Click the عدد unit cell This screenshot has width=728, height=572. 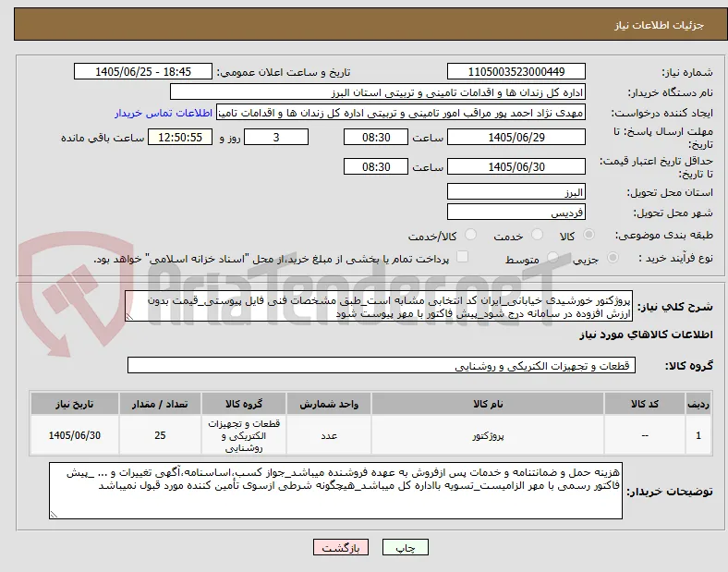[x=329, y=435]
